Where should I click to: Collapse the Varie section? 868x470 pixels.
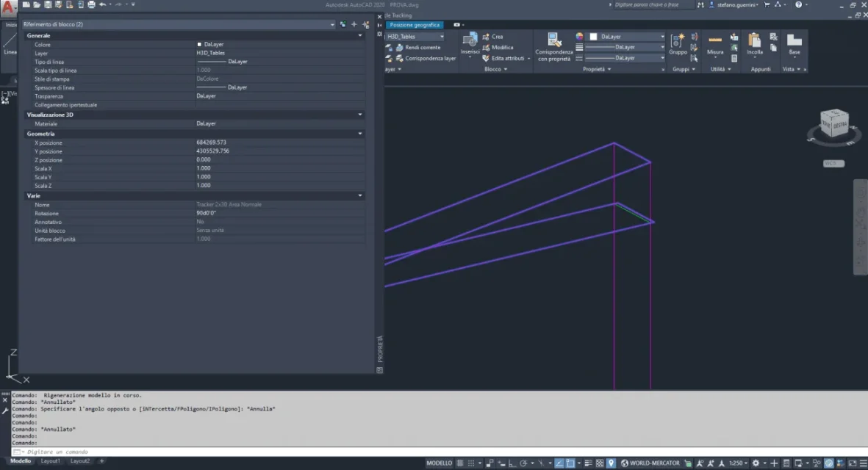360,196
